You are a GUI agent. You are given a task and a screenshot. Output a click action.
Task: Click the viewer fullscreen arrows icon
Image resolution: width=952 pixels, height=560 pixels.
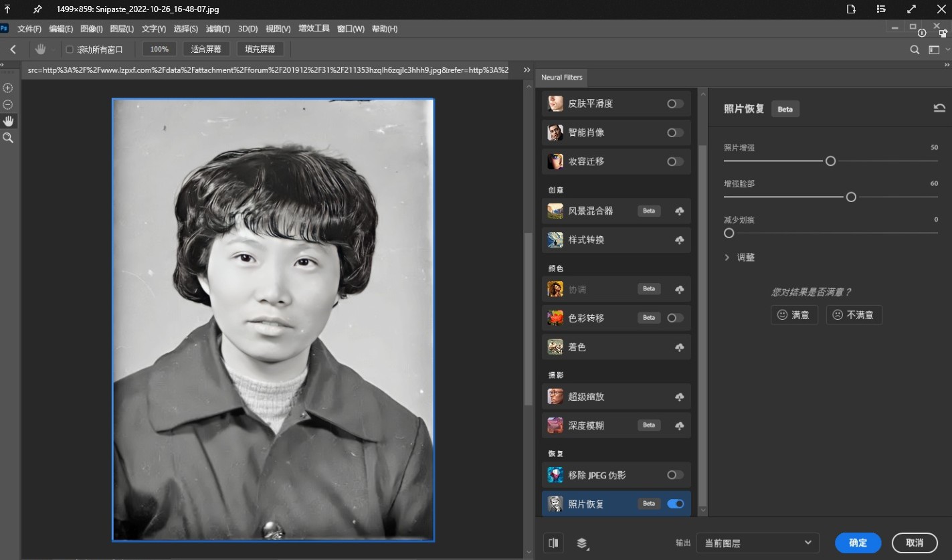click(x=911, y=9)
